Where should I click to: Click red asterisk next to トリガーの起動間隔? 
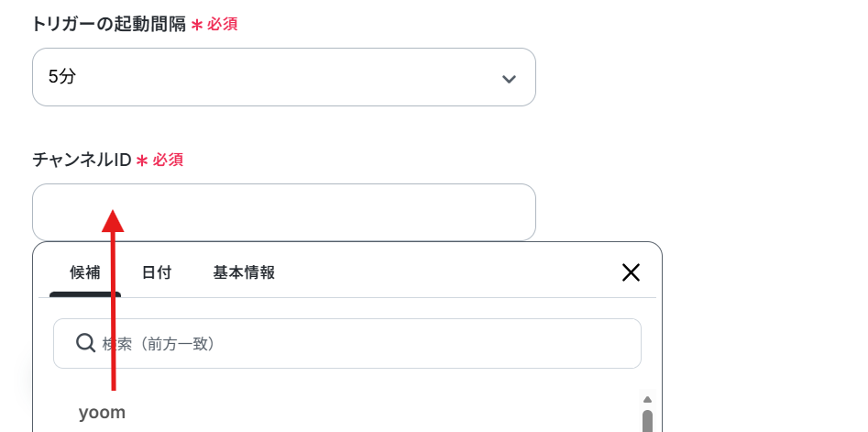[197, 25]
